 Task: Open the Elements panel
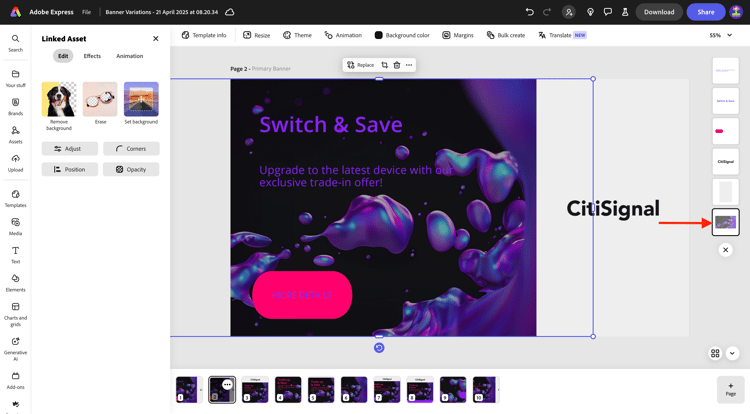tap(15, 283)
